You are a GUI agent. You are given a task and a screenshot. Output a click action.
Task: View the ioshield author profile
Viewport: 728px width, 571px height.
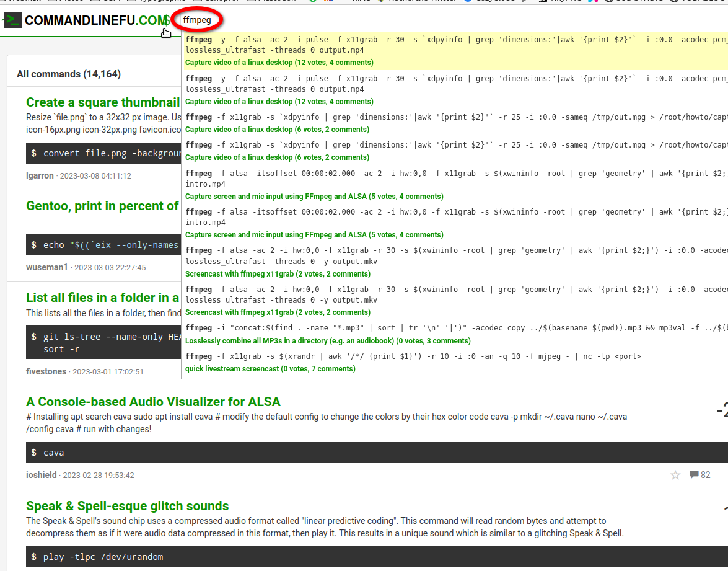tap(42, 475)
